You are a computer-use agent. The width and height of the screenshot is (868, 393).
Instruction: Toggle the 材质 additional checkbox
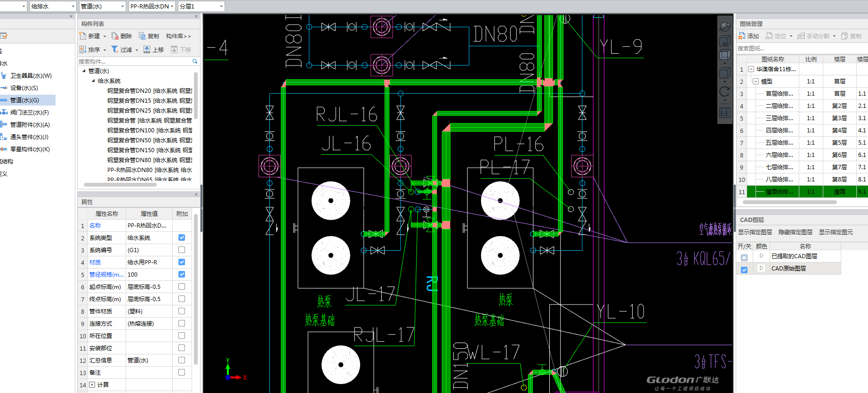point(182,262)
